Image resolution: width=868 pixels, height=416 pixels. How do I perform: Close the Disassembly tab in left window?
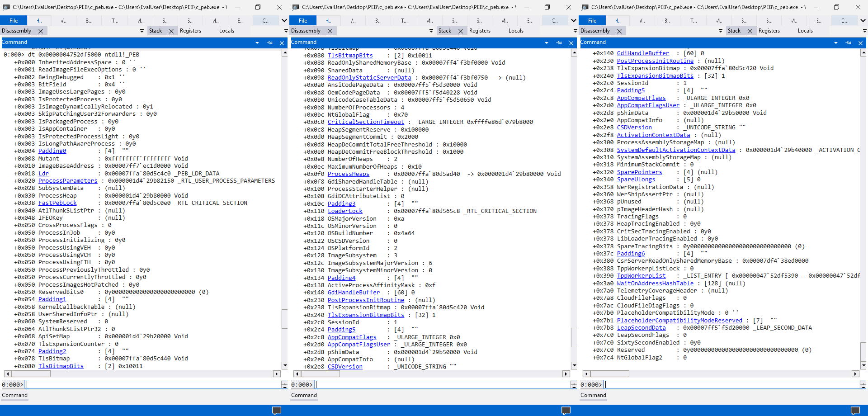pos(41,31)
